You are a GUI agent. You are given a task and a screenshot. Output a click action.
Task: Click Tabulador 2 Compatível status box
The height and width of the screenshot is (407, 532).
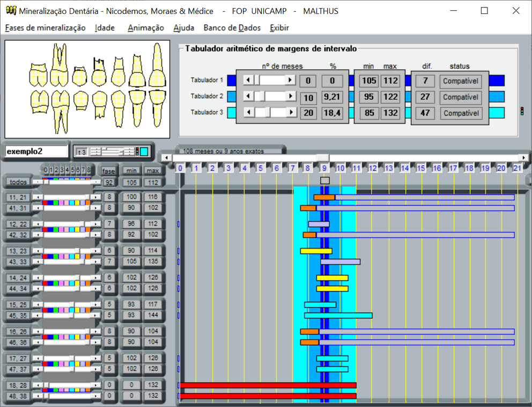pos(461,97)
